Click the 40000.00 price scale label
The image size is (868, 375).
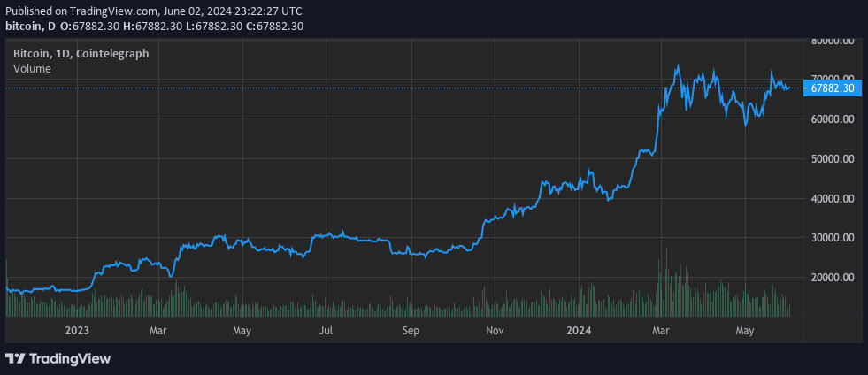[x=832, y=198]
